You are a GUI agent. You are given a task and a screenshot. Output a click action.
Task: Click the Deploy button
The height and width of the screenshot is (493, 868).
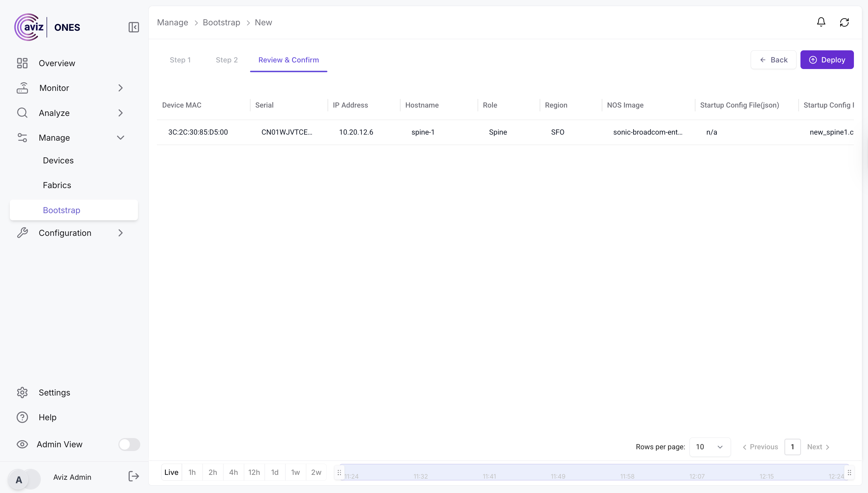(827, 60)
